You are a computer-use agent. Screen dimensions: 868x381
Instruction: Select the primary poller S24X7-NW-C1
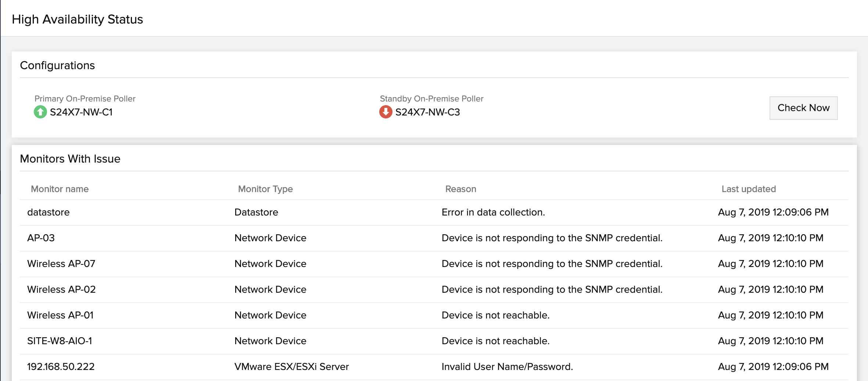point(81,112)
